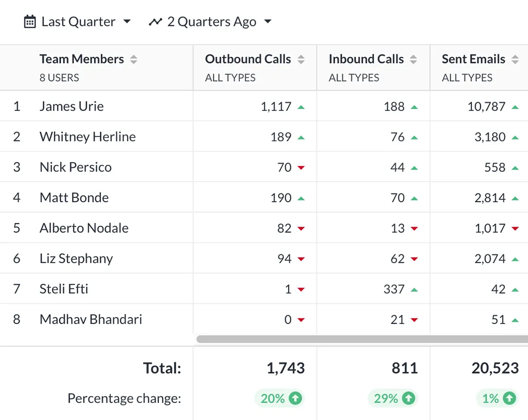Select the Outbound Calls column header
Viewport: 528px width, 420px height.
coord(248,59)
